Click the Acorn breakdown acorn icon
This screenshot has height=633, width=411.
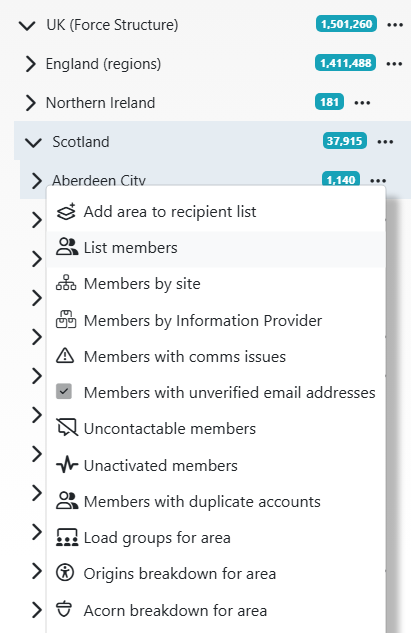click(x=64, y=609)
